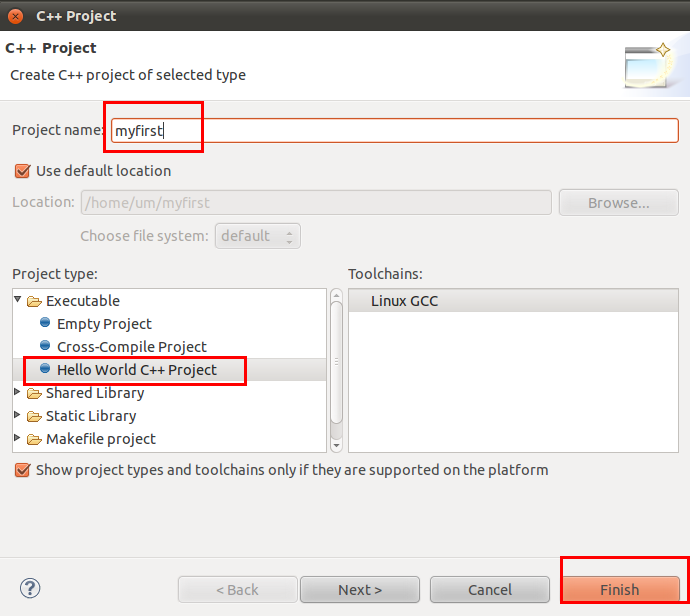Viewport: 690px width, 616px height.
Task: Click the blue dot beside Hello World C++ Project
Action: 45,368
